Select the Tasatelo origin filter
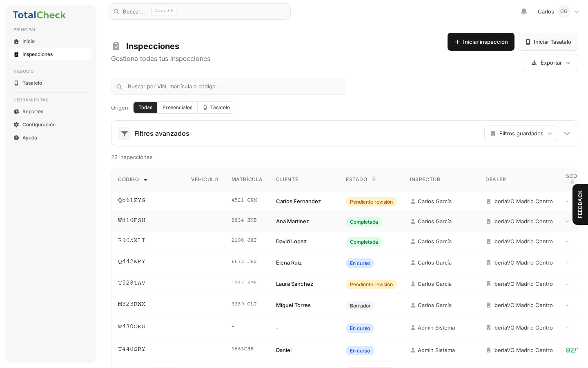The width and height of the screenshot is (588, 368). click(216, 108)
